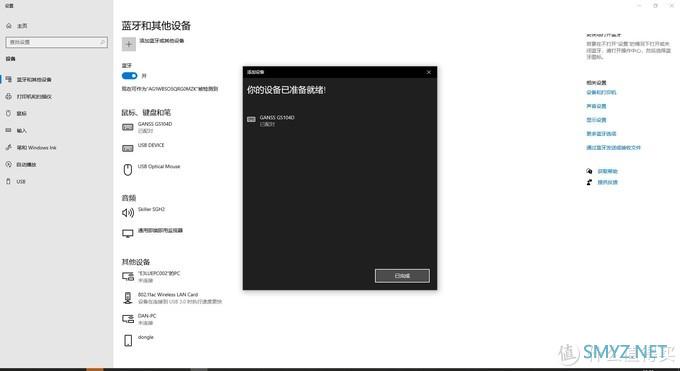This screenshot has width=680, height=371.
Task: Click the phone icon beside dongle
Action: pyautogui.click(x=128, y=340)
